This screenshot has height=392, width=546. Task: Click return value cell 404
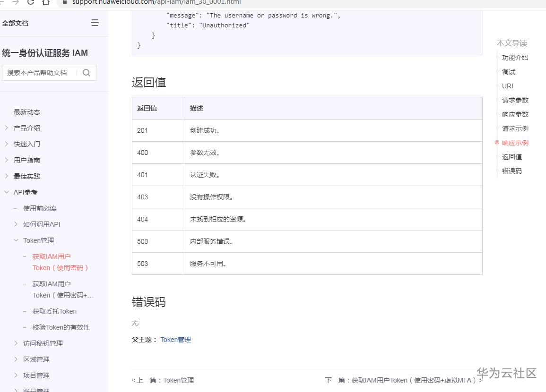(158, 220)
